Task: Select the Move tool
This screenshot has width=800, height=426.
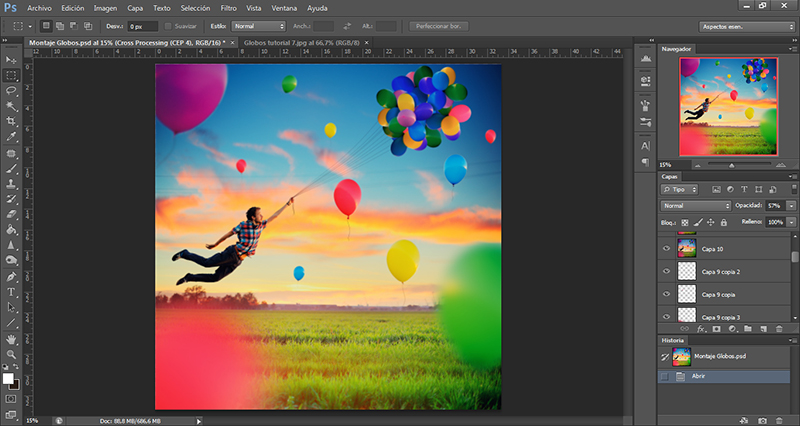Action: (x=11, y=60)
